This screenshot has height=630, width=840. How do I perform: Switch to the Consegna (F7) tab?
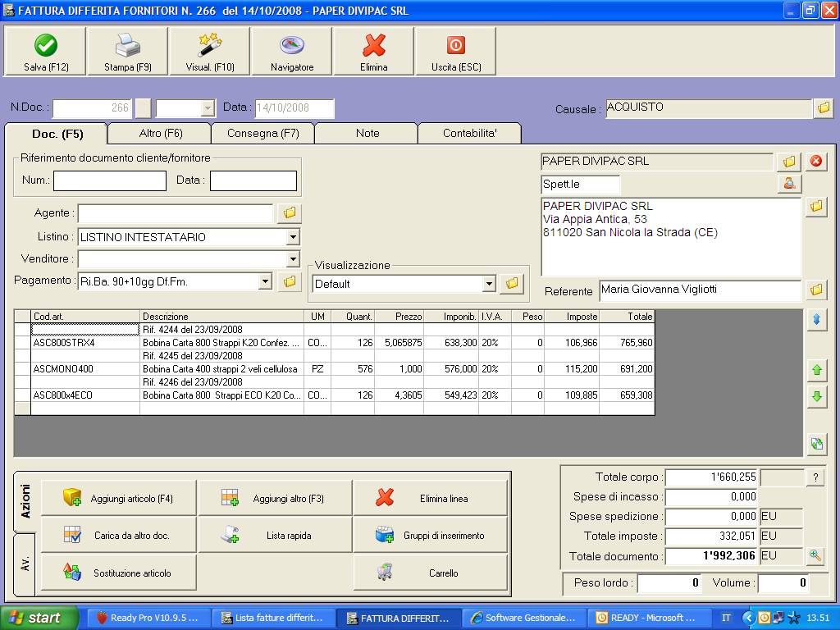click(x=263, y=134)
